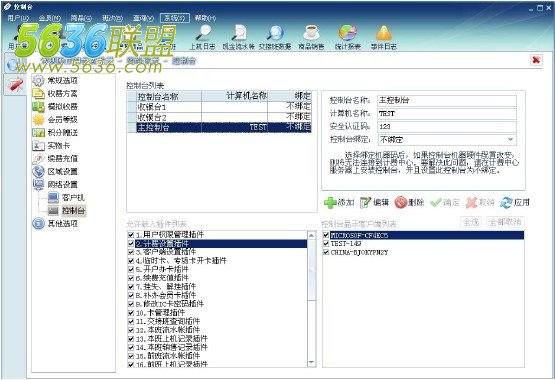Uncheck 1.用户权限管理插件 checkbox
Viewport: 555px width, 380px height.
tap(131, 235)
